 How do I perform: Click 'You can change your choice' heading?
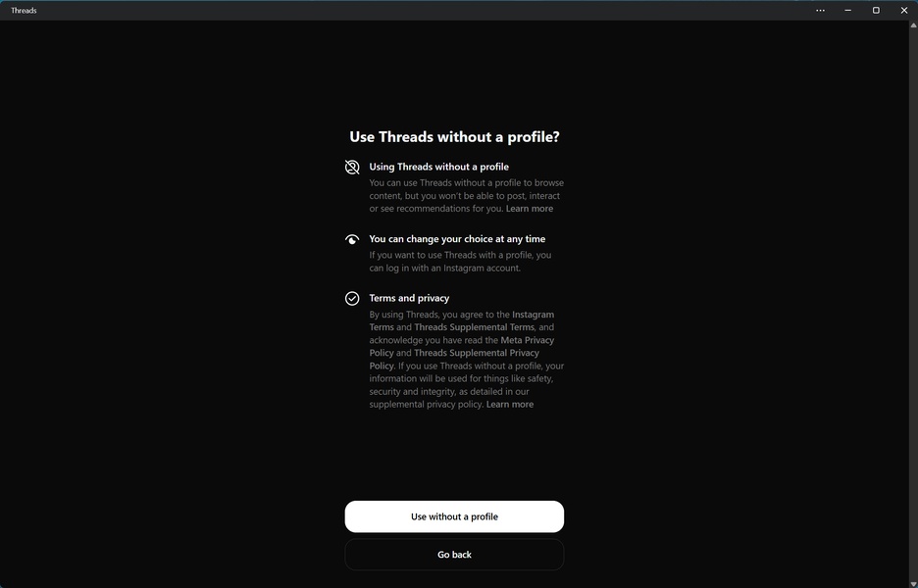pos(457,239)
